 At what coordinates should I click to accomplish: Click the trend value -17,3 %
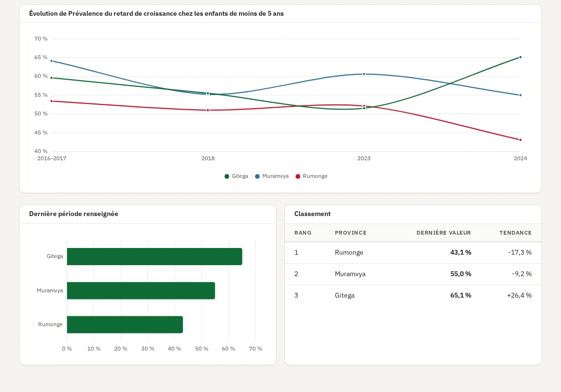pos(520,253)
